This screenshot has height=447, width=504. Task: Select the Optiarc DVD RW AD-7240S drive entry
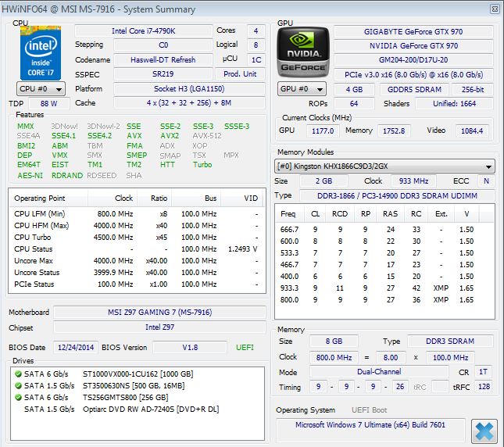pyautogui.click(x=151, y=409)
